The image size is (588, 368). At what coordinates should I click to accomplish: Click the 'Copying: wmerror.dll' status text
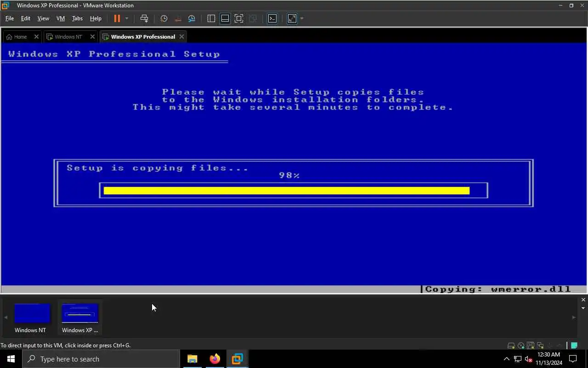498,289
